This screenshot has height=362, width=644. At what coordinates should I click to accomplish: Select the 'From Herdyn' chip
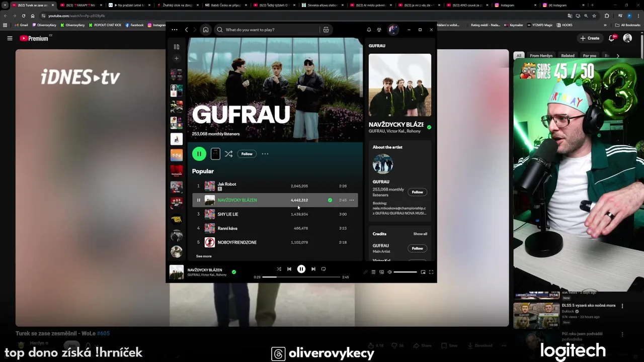pos(541,56)
